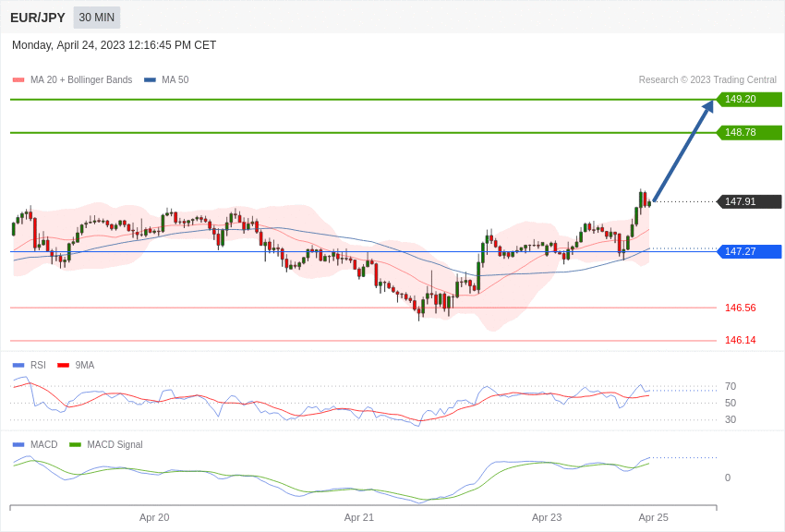The image size is (785, 532).
Task: Click the Apr 21 date axis label
Action: [359, 517]
